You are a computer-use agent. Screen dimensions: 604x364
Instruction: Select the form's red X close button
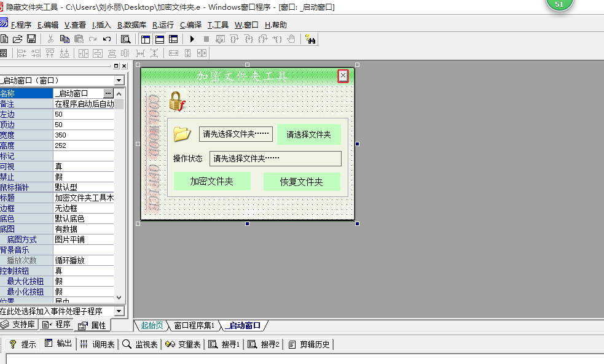pos(343,76)
